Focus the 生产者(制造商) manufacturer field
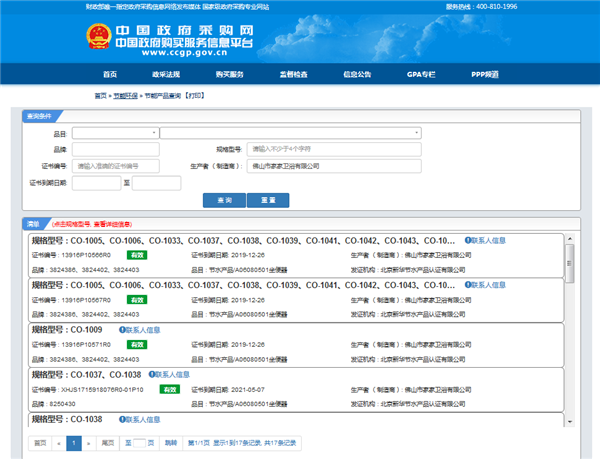 coord(334,166)
